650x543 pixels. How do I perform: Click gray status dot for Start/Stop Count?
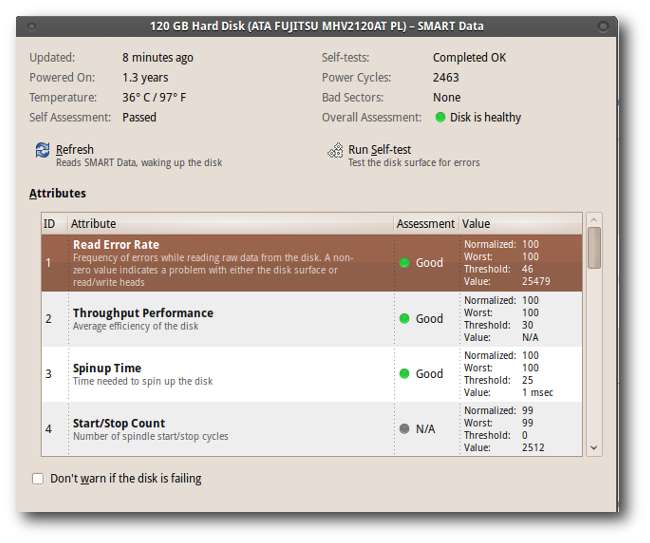(x=404, y=429)
